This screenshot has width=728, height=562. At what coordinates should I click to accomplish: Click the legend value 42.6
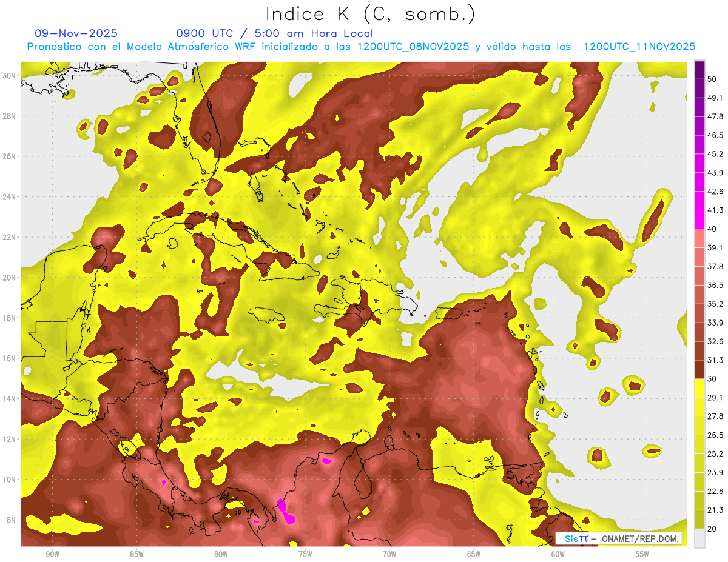click(715, 192)
